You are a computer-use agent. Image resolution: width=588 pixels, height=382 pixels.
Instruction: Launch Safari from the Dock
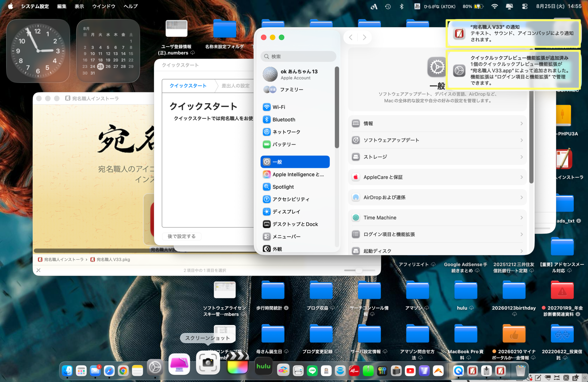(x=109, y=371)
